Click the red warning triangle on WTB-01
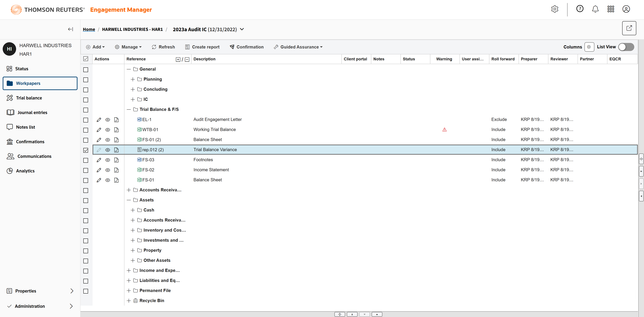The image size is (644, 317). [x=444, y=130]
